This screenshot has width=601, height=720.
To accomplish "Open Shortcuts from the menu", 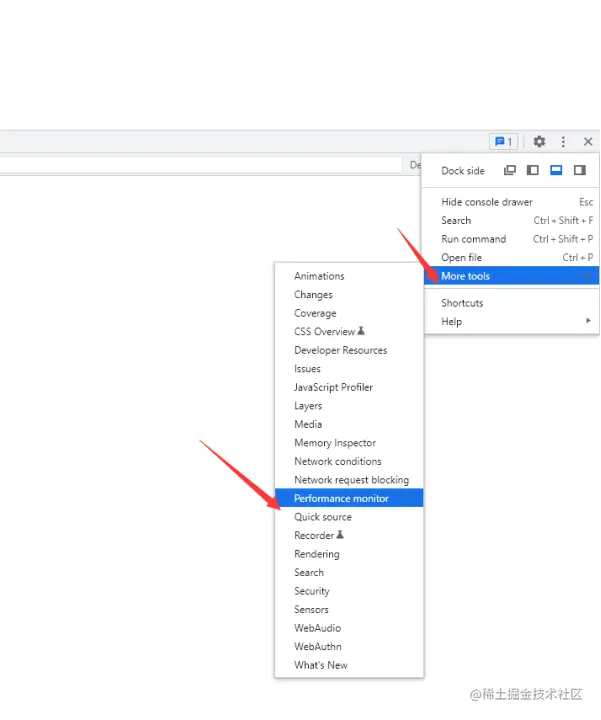I will (x=511, y=303).
